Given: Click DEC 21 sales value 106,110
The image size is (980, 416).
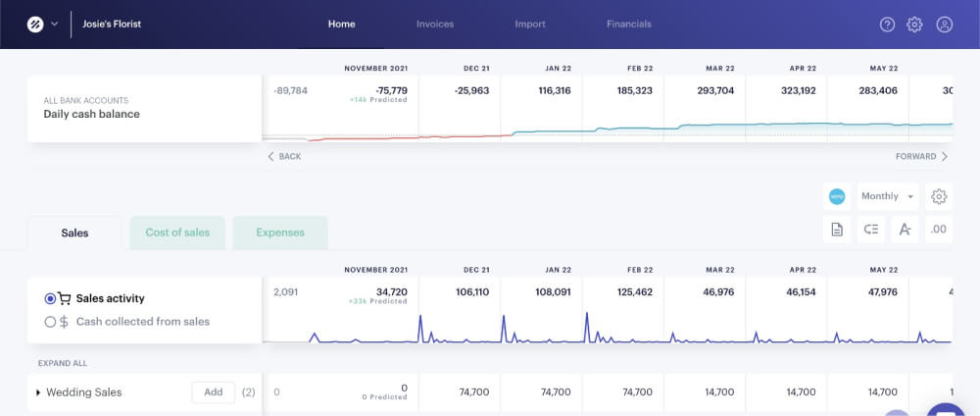Looking at the screenshot, I should pos(472,292).
